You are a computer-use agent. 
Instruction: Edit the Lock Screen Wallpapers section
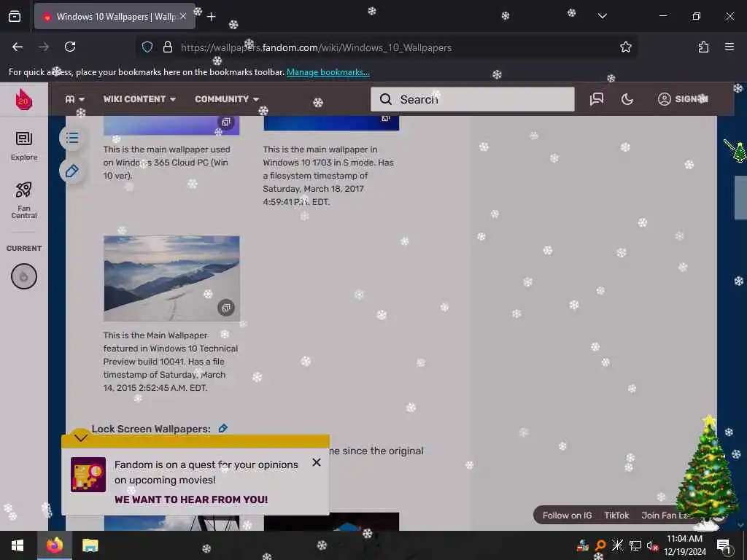point(222,428)
